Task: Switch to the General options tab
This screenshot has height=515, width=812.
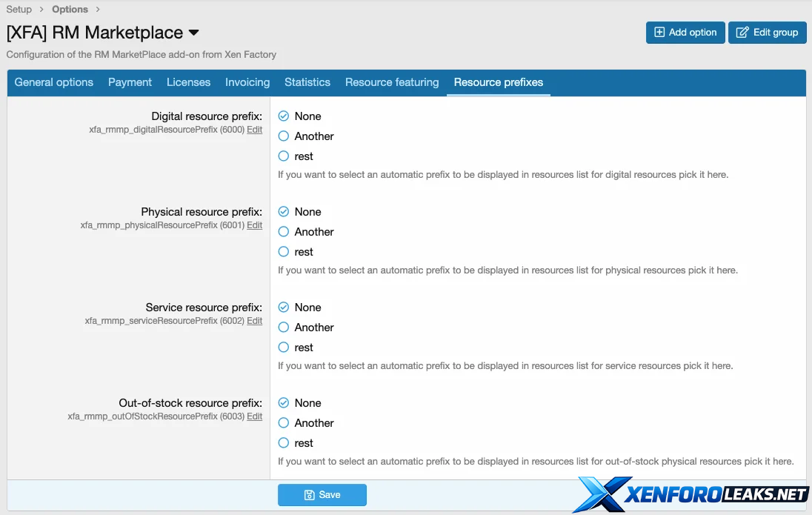Action: coord(54,82)
